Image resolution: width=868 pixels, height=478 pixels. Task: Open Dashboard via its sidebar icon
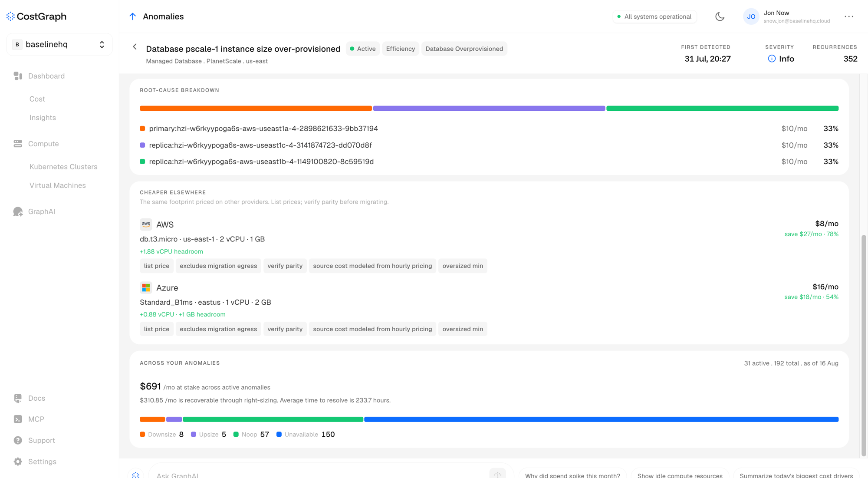pos(18,76)
